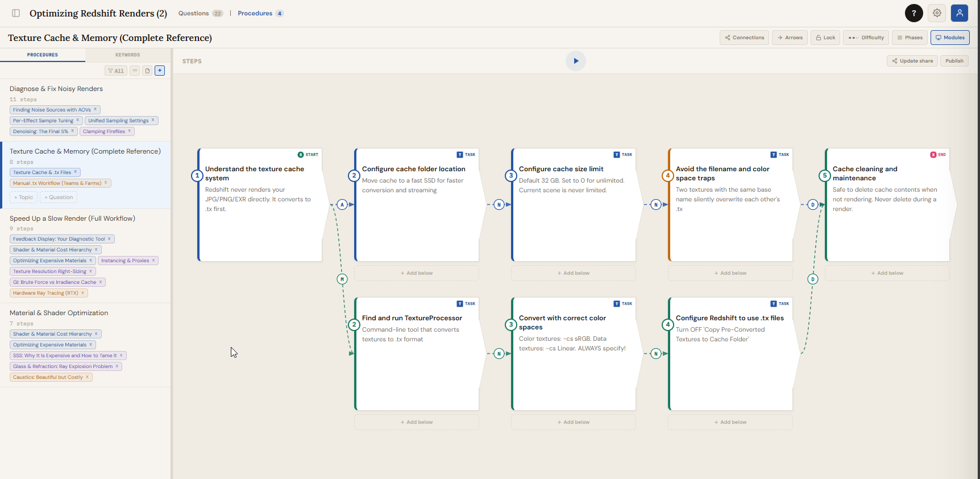Image resolution: width=980 pixels, height=479 pixels.
Task: Click the Publish button
Action: 954,61
